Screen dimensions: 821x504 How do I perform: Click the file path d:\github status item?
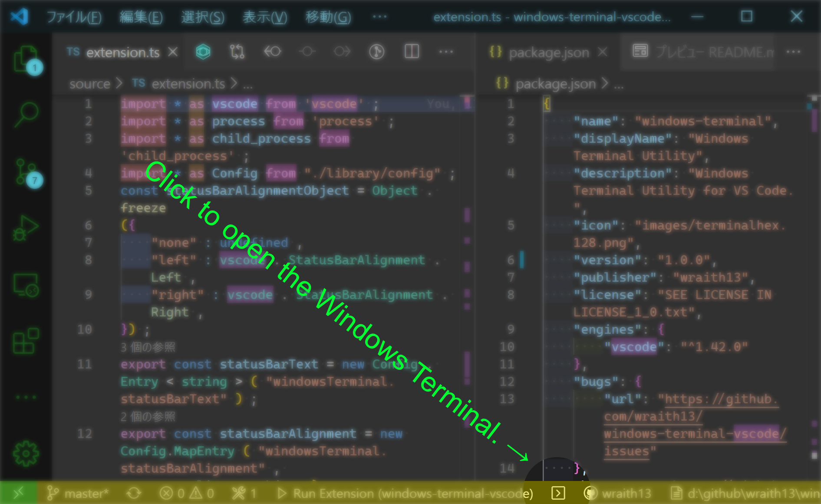745,493
